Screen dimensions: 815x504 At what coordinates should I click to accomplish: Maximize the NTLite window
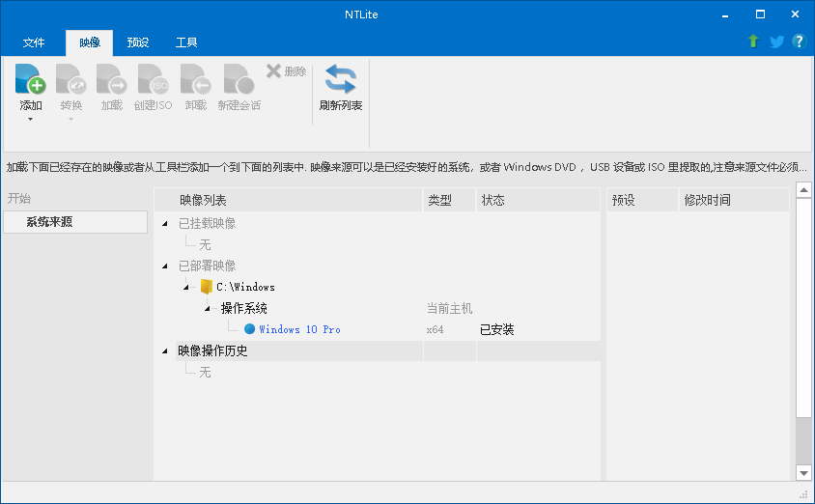coord(760,14)
